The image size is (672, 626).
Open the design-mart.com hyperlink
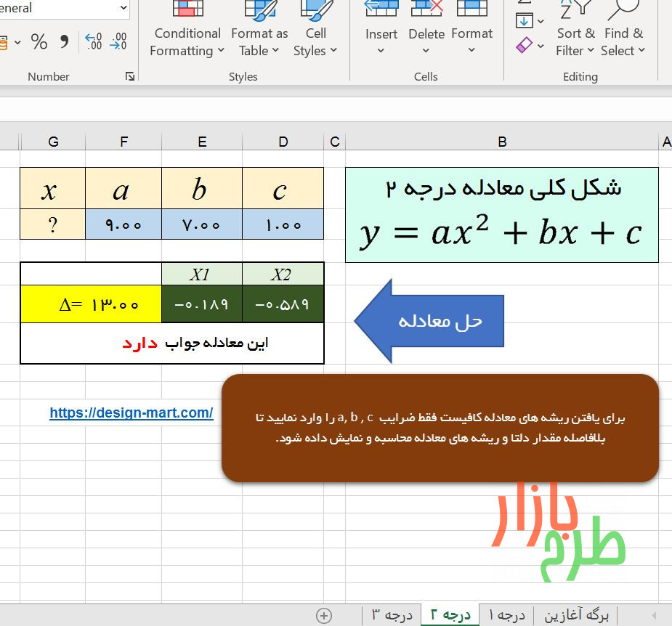(x=131, y=412)
